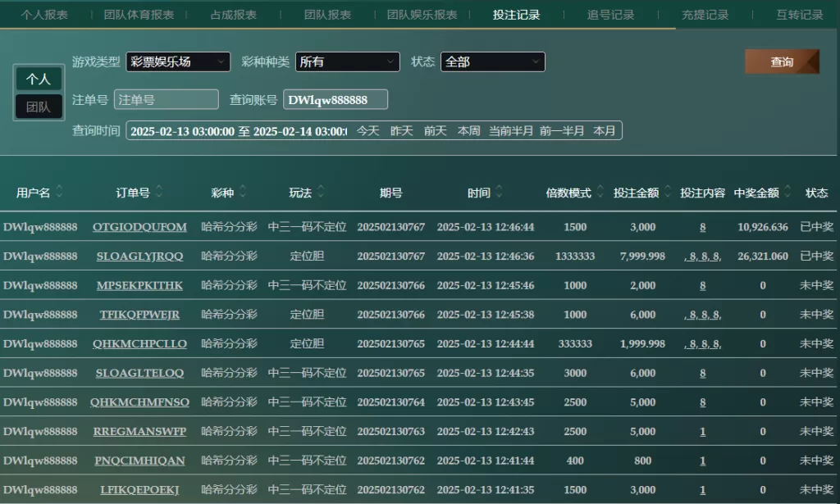Click the bet amount 7,999.998
This screenshot has width=840, height=504.
(642, 257)
